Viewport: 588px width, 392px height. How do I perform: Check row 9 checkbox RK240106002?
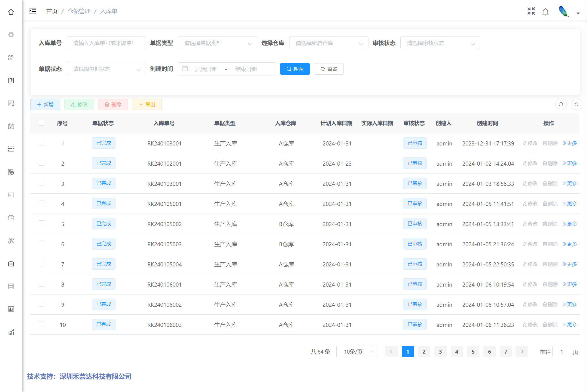point(41,304)
